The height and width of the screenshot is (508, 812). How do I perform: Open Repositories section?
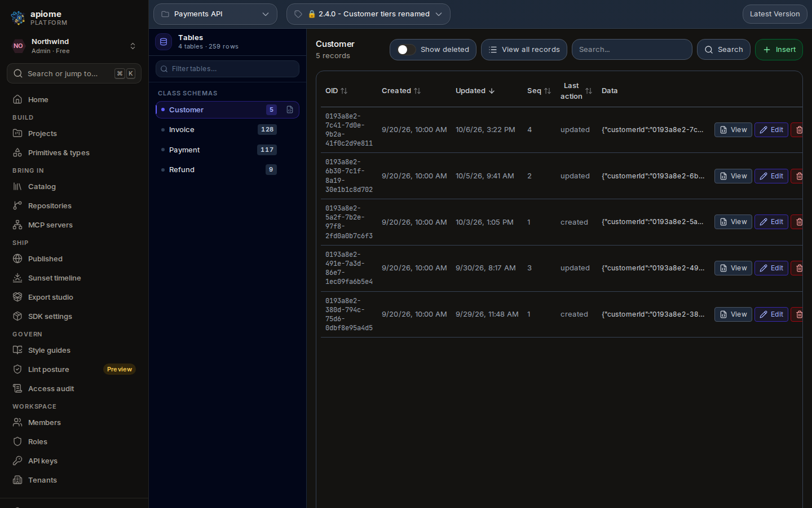point(74,206)
